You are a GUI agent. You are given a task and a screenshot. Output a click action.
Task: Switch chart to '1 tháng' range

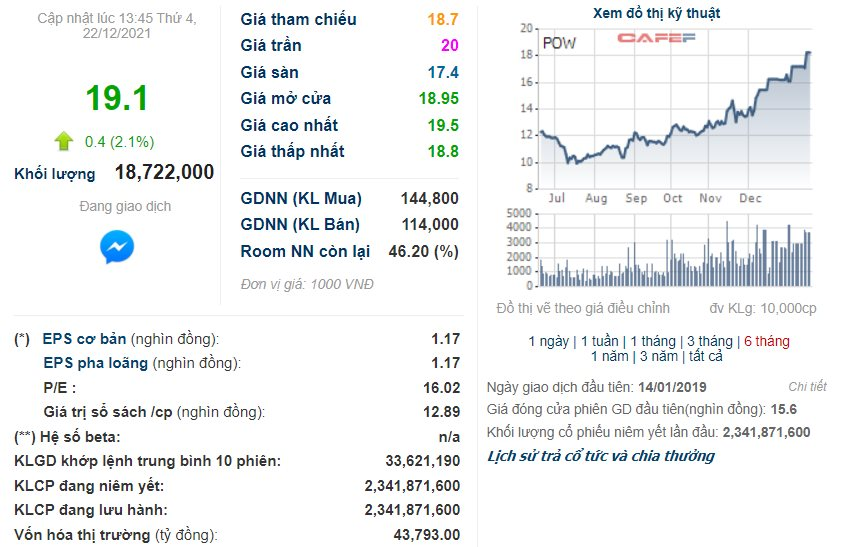pyautogui.click(x=652, y=341)
